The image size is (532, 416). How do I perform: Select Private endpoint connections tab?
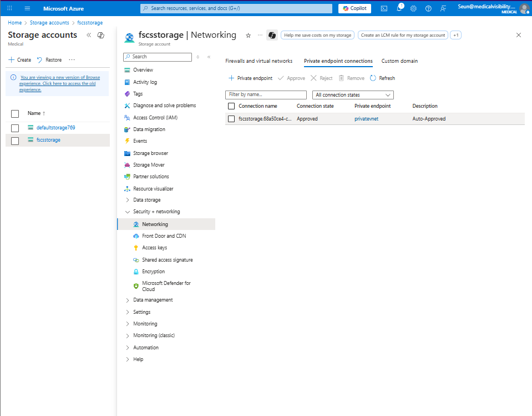(338, 61)
